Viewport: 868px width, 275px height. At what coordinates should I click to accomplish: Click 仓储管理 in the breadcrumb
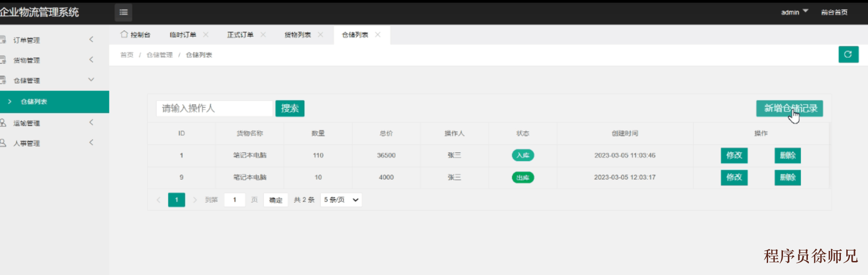pyautogui.click(x=160, y=55)
